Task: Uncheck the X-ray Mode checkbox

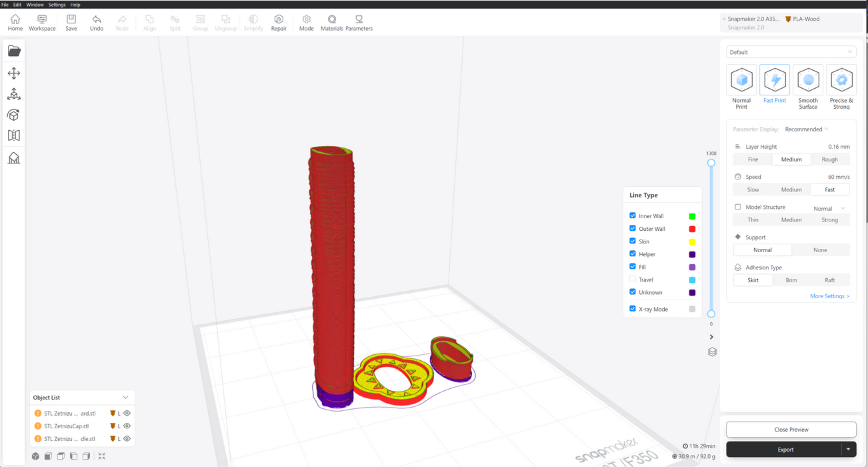Action: [x=633, y=309]
